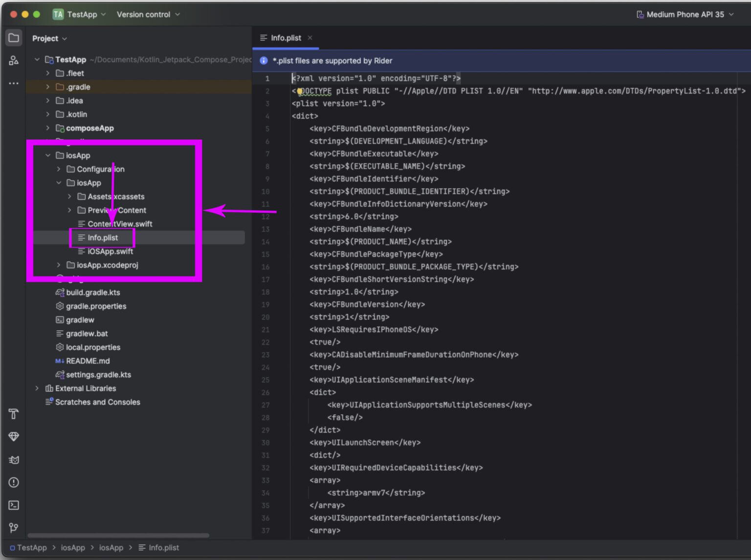
Task: Close the Info.plist tab
Action: point(309,38)
